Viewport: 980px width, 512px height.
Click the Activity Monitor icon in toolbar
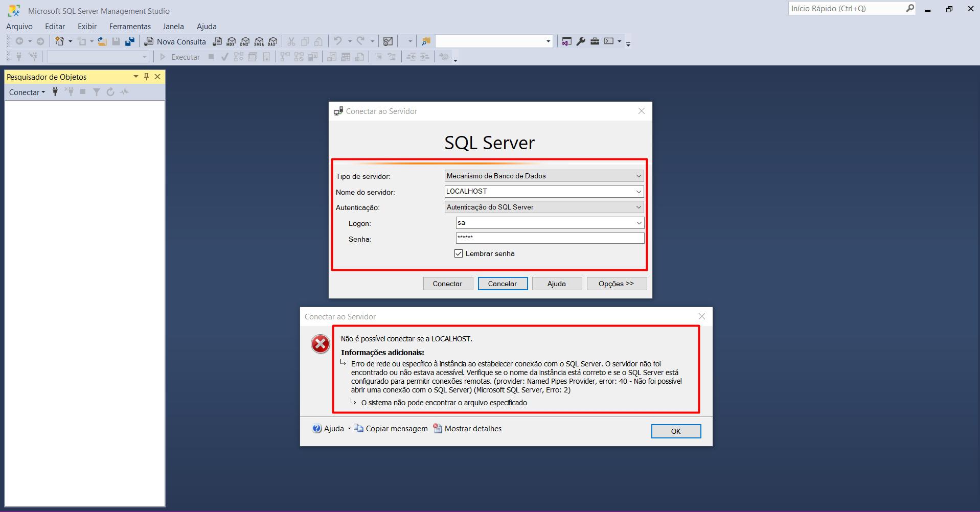coord(388,41)
